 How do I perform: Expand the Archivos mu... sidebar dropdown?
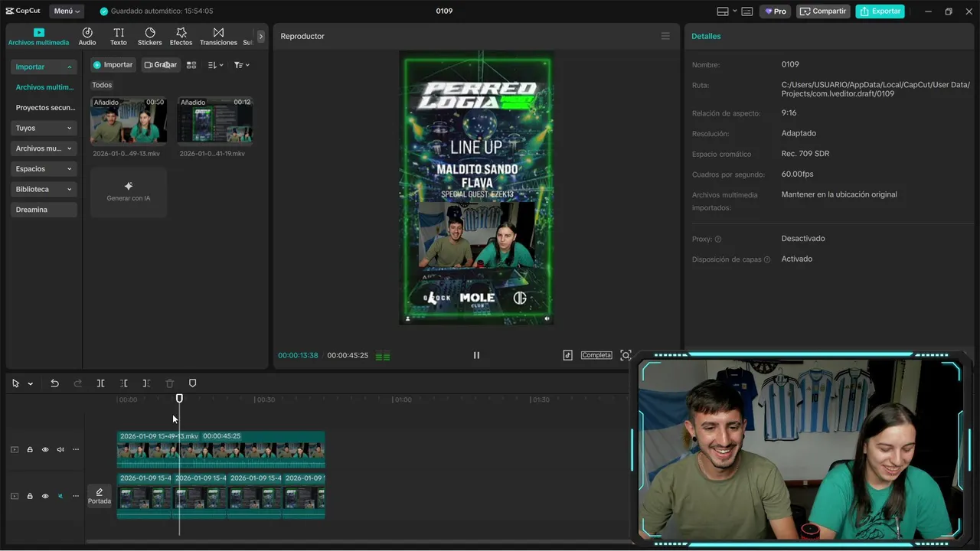[x=44, y=148]
